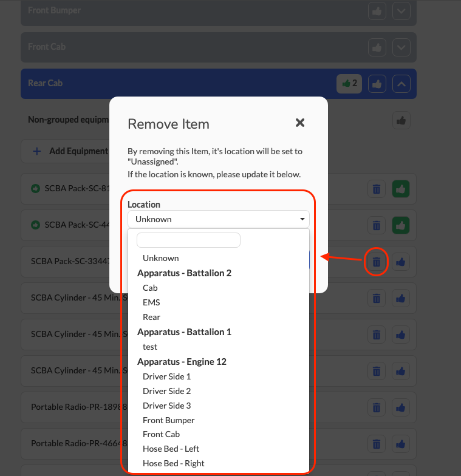This screenshot has width=461, height=476.
Task: Choose Driver Side 1 location
Action: pyautogui.click(x=166, y=376)
